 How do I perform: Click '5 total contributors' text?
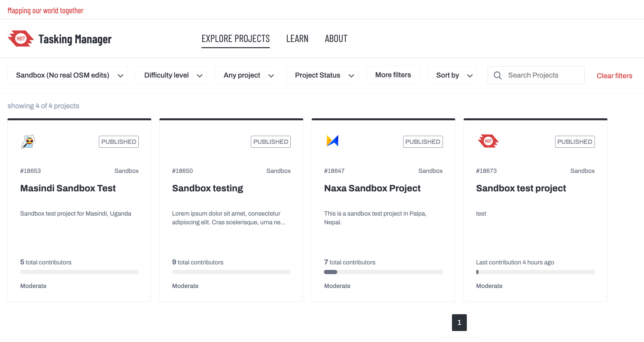(46, 262)
